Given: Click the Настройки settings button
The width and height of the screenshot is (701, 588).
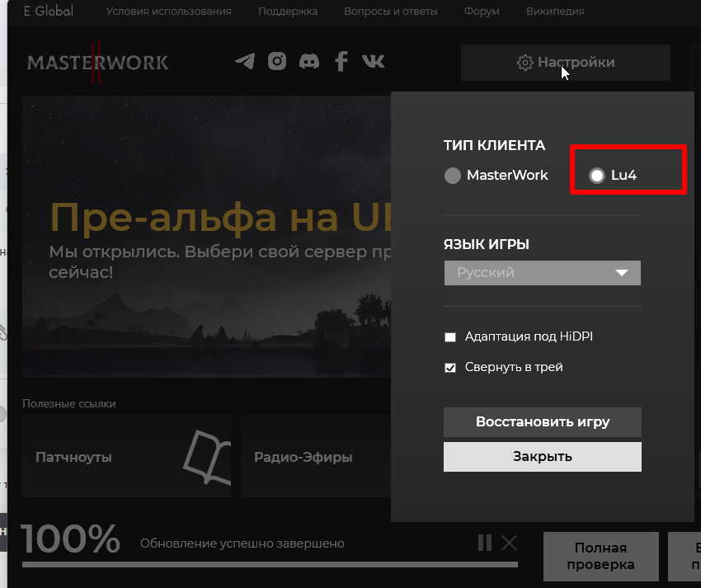Looking at the screenshot, I should (566, 63).
